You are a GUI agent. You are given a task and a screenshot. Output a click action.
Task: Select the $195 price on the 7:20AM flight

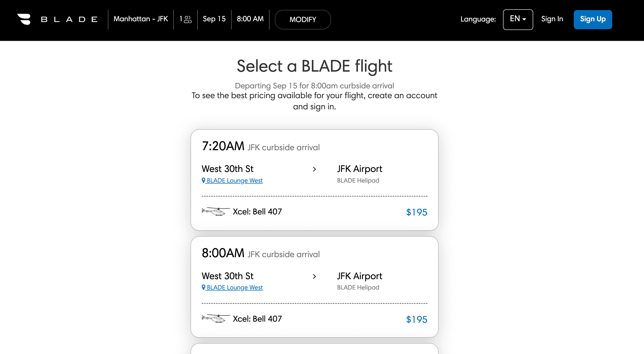pos(417,212)
